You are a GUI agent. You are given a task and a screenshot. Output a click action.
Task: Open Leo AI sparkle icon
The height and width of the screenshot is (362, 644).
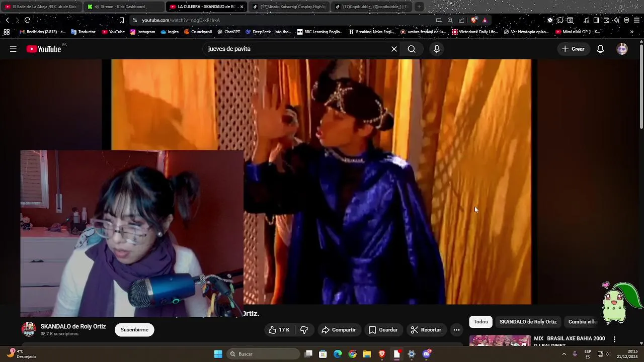(x=616, y=20)
